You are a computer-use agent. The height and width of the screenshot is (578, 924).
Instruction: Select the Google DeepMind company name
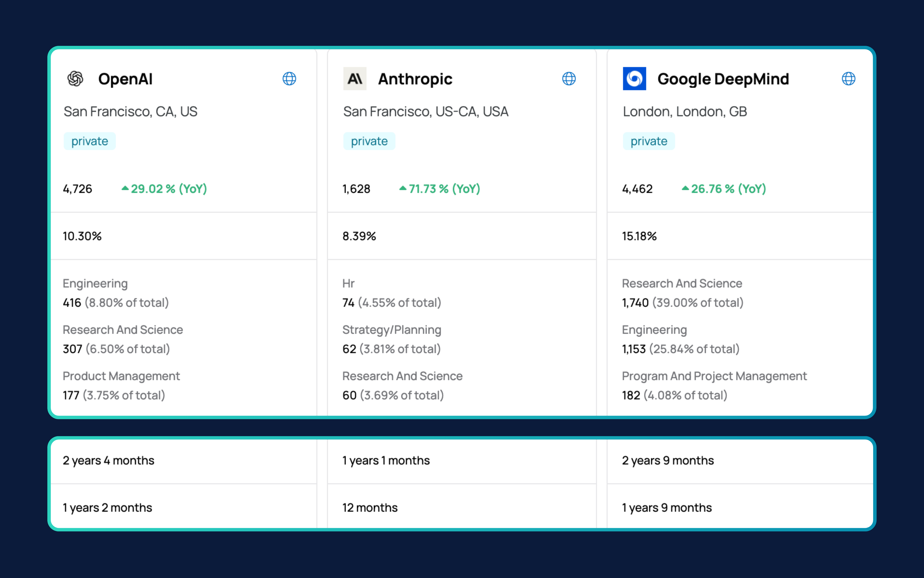(x=723, y=79)
